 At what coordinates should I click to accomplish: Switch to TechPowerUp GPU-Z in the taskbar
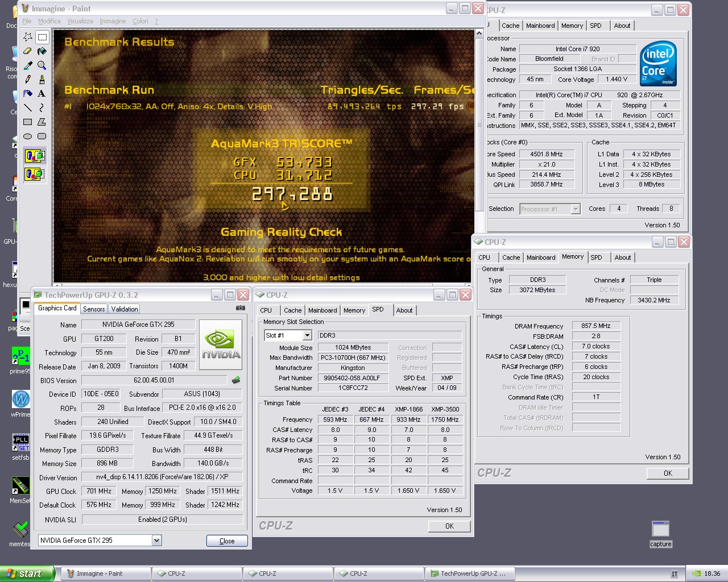[470, 573]
